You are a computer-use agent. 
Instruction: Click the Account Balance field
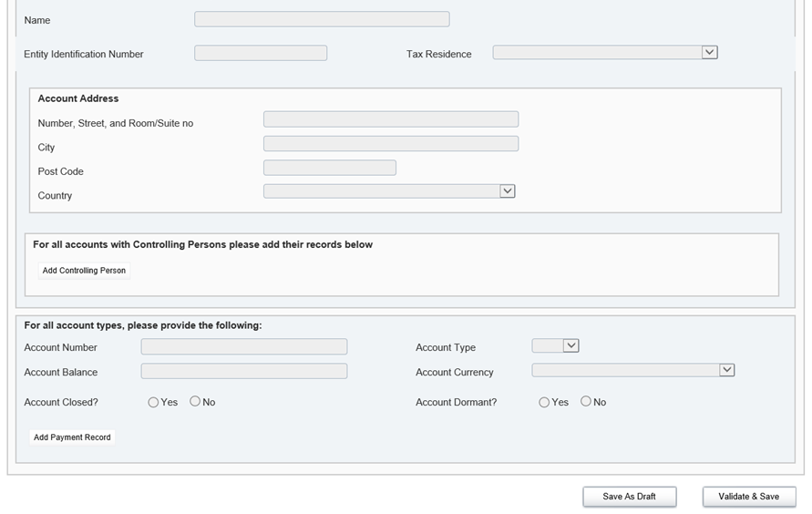pyautogui.click(x=244, y=372)
